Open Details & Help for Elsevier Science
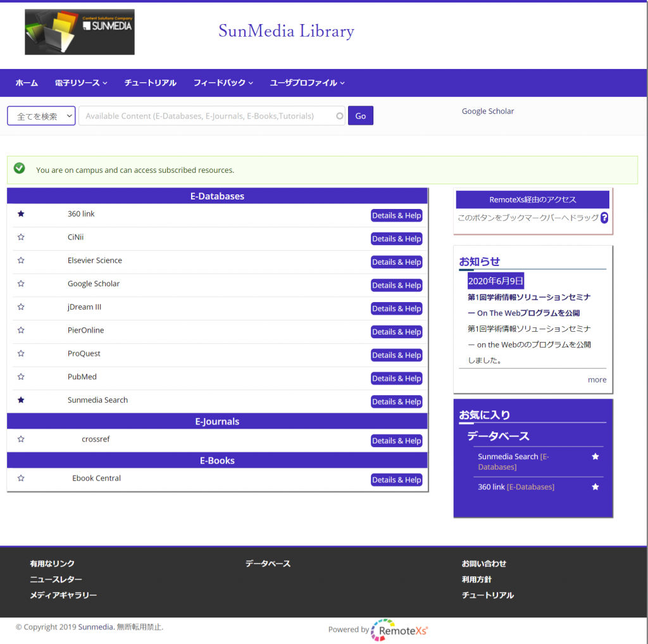The image size is (648, 644). click(396, 262)
